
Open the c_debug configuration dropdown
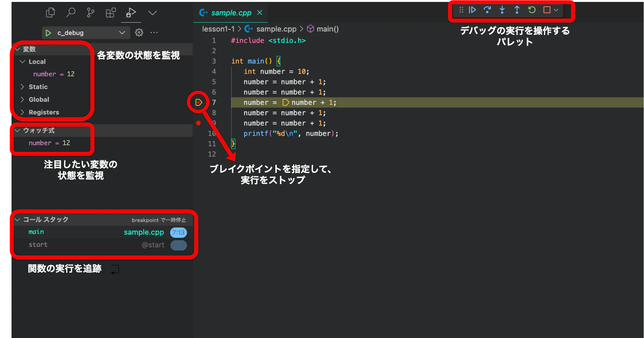pyautogui.click(x=86, y=33)
